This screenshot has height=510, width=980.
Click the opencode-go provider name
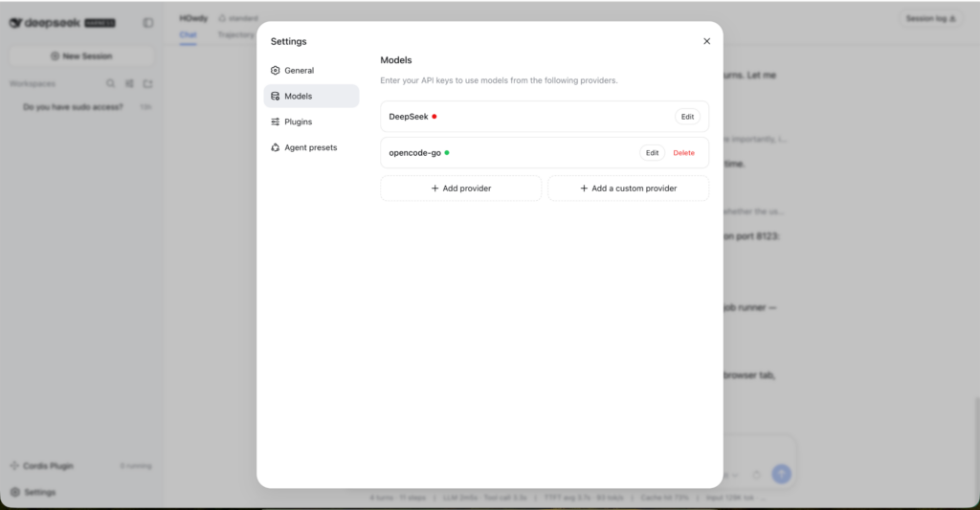pyautogui.click(x=415, y=153)
